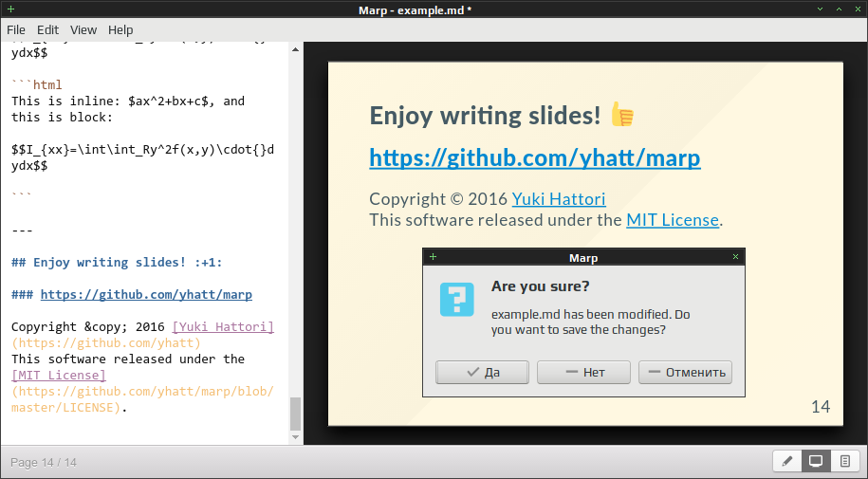Click '(https://github.com/yhatt)' URL in editor
This screenshot has width=868, height=479.
pyautogui.click(x=105, y=343)
